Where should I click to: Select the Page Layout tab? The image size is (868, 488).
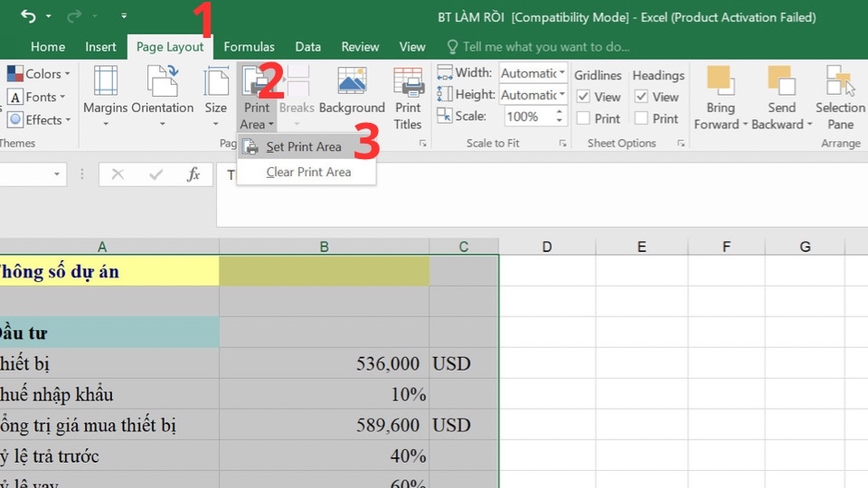(170, 47)
